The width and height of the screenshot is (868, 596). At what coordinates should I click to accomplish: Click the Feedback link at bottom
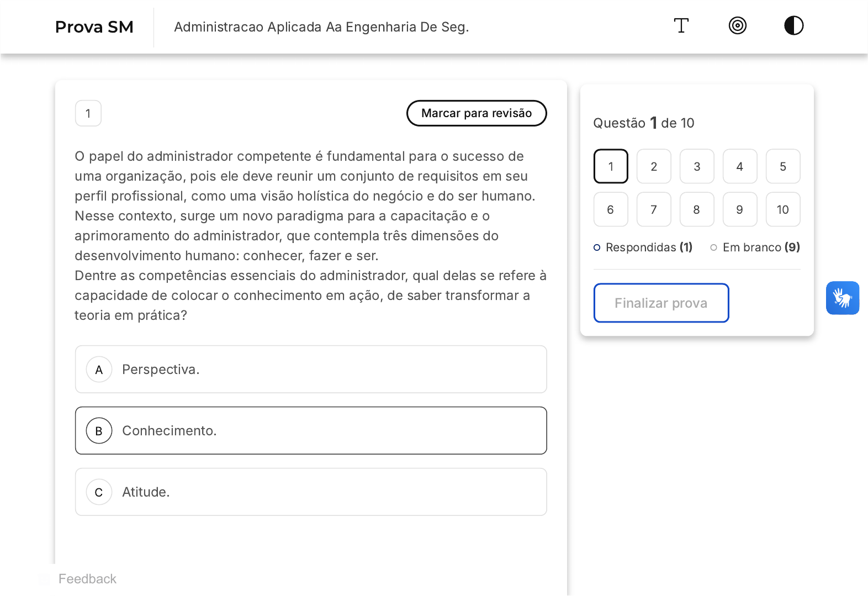[87, 579]
